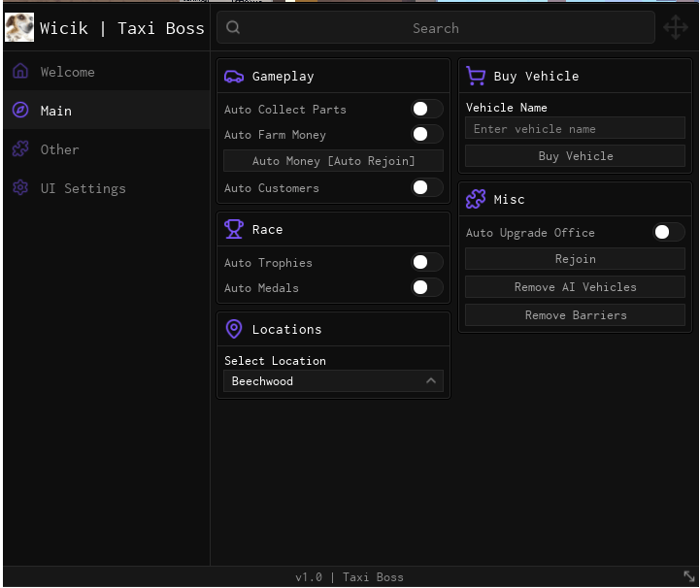Click the Auto Medals label
Screen dimensions: 700x588
click(261, 288)
